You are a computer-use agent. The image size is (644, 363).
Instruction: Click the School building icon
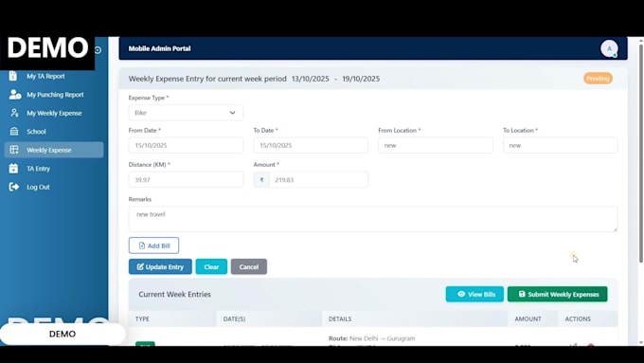click(14, 132)
